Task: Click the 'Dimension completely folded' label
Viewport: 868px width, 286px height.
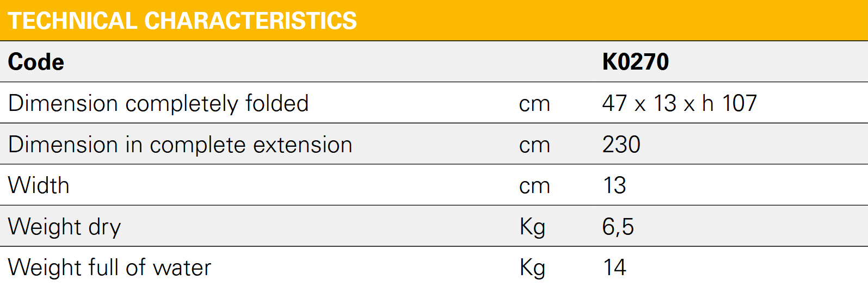Action: (158, 103)
